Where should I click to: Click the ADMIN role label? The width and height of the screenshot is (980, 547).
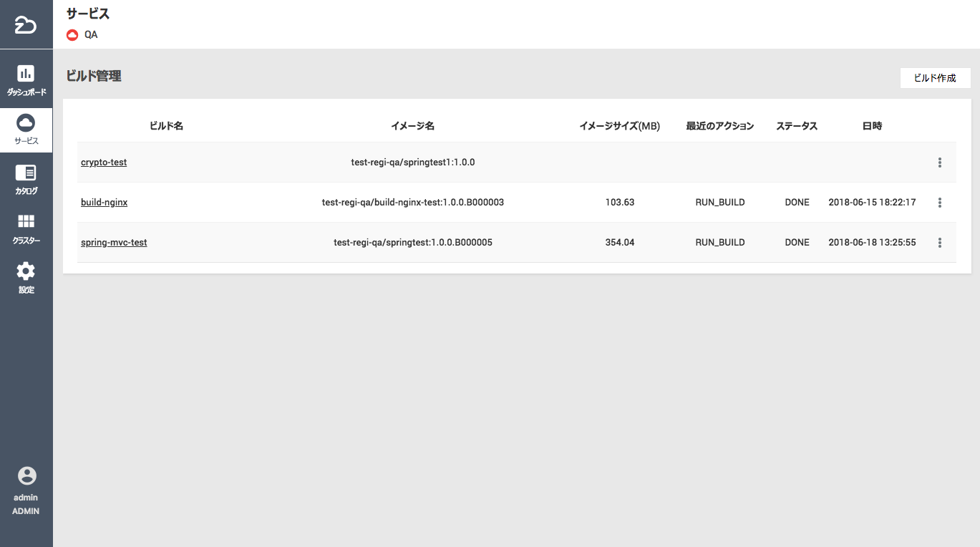coord(26,511)
